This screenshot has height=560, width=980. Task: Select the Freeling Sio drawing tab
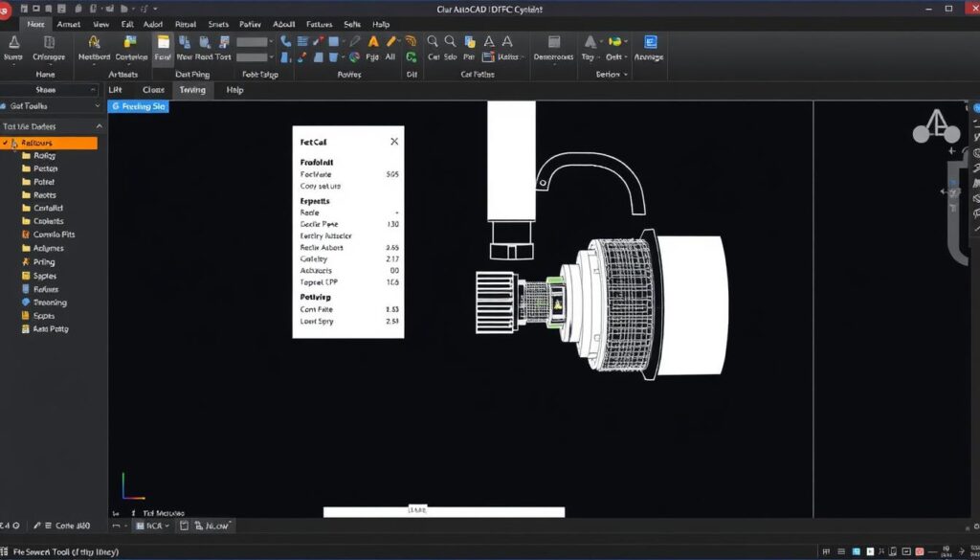(138, 107)
